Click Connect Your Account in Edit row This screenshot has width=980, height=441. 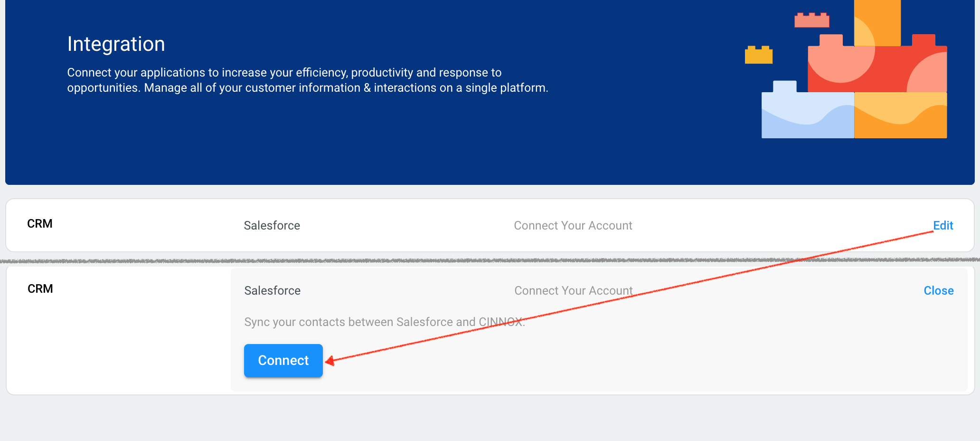point(573,226)
